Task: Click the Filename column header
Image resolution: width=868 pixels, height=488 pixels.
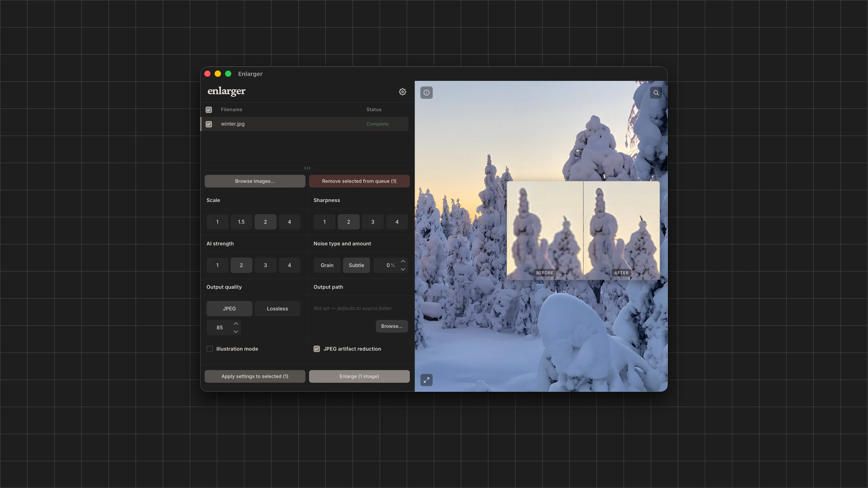Action: point(232,110)
